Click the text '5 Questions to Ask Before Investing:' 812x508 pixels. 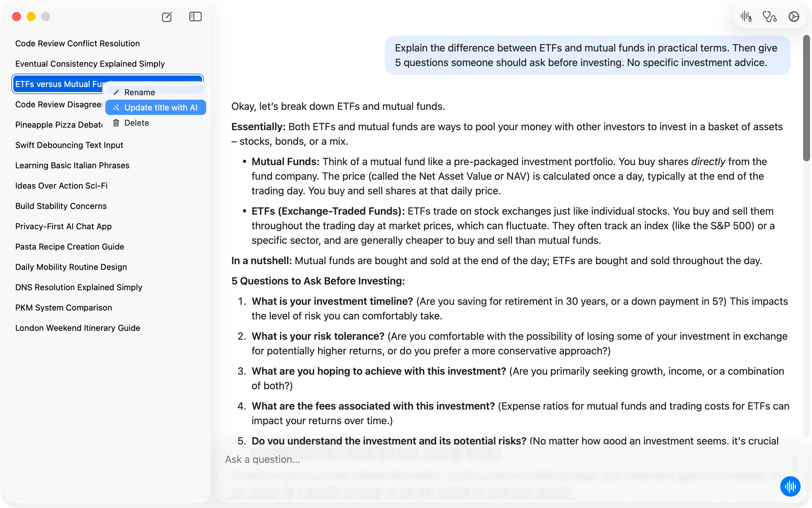click(x=318, y=281)
